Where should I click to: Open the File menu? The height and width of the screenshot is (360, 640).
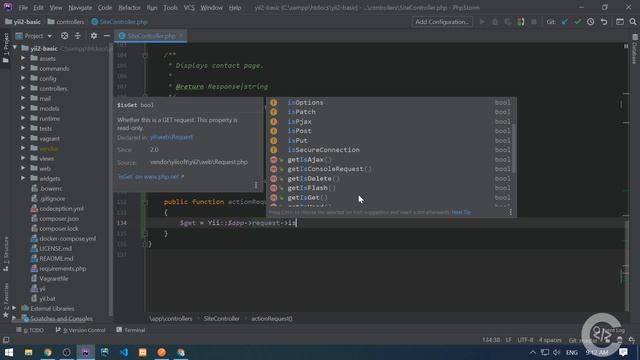(23, 8)
